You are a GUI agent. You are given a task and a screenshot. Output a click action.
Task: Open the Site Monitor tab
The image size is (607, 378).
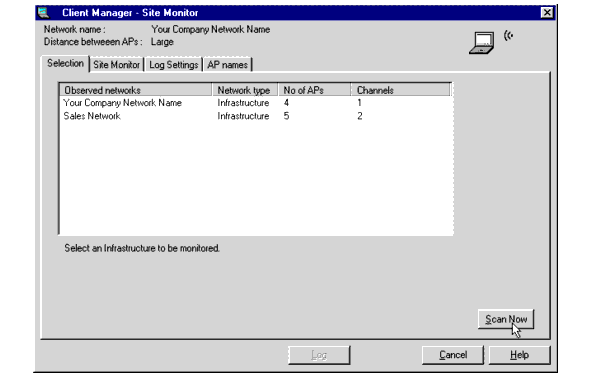coord(116,65)
